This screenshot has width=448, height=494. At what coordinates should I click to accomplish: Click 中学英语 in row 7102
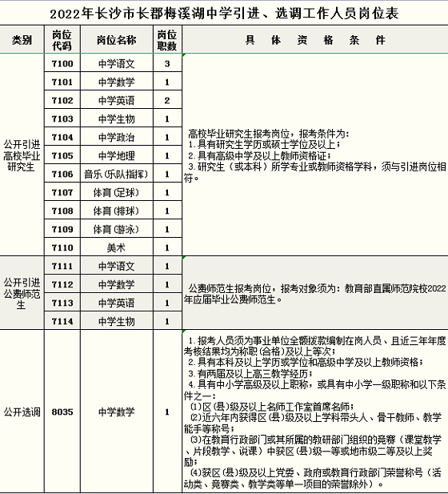[x=117, y=101]
